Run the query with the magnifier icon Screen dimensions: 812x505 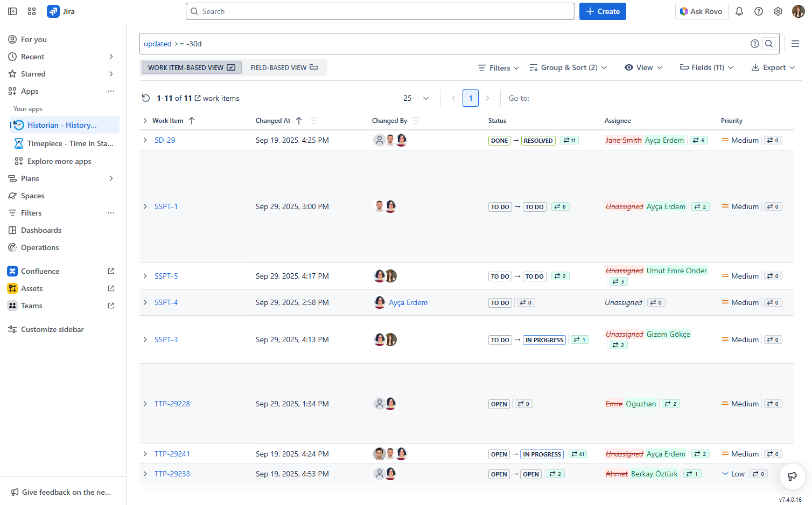point(769,44)
